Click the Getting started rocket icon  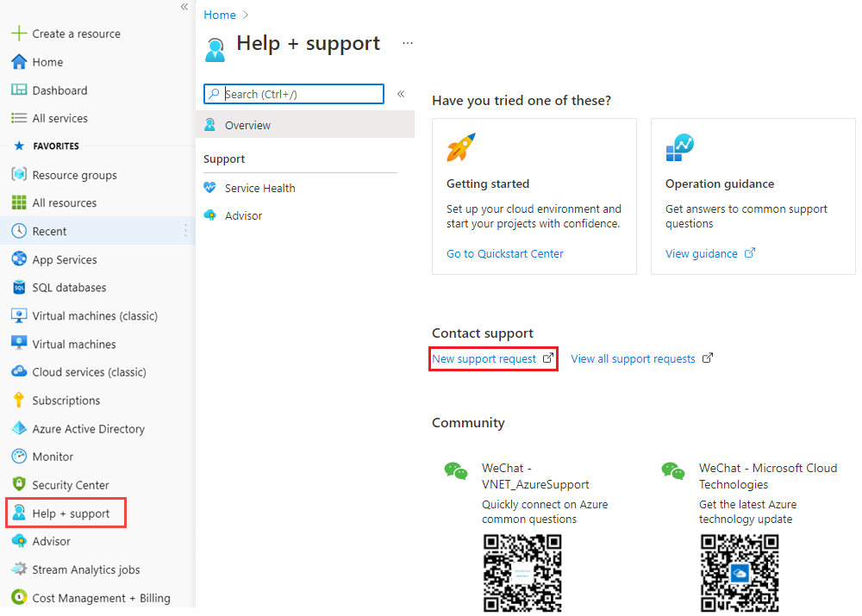460,147
